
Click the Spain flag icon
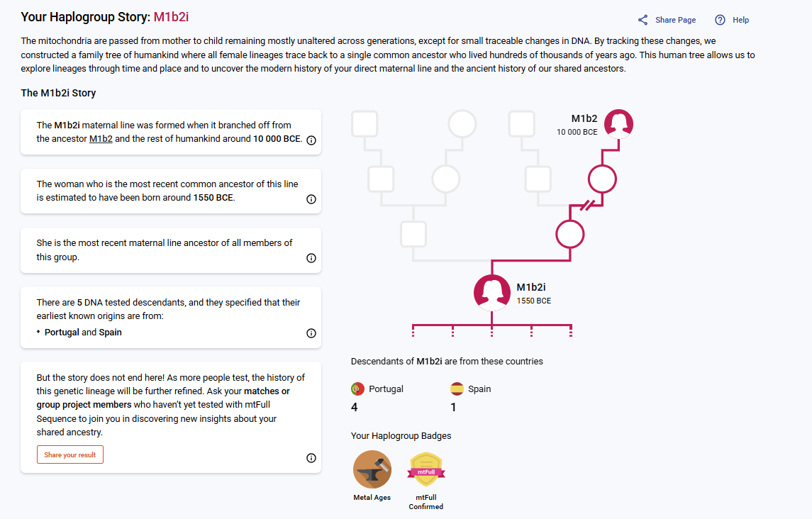457,389
